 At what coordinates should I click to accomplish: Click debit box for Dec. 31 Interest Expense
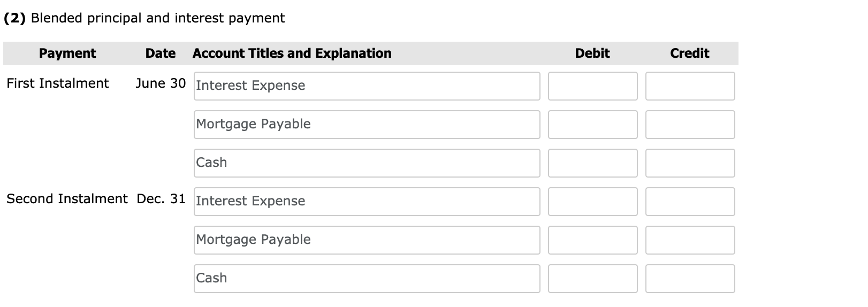pyautogui.click(x=592, y=202)
